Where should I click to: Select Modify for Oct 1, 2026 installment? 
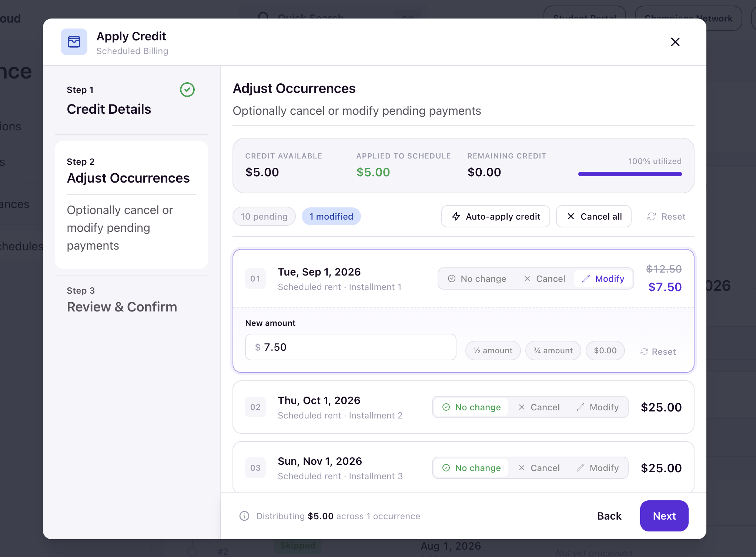(598, 407)
